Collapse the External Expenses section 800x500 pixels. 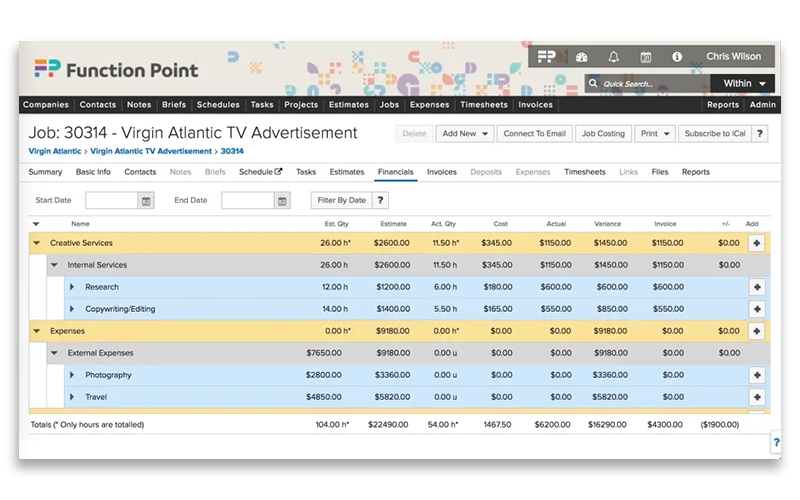point(55,353)
